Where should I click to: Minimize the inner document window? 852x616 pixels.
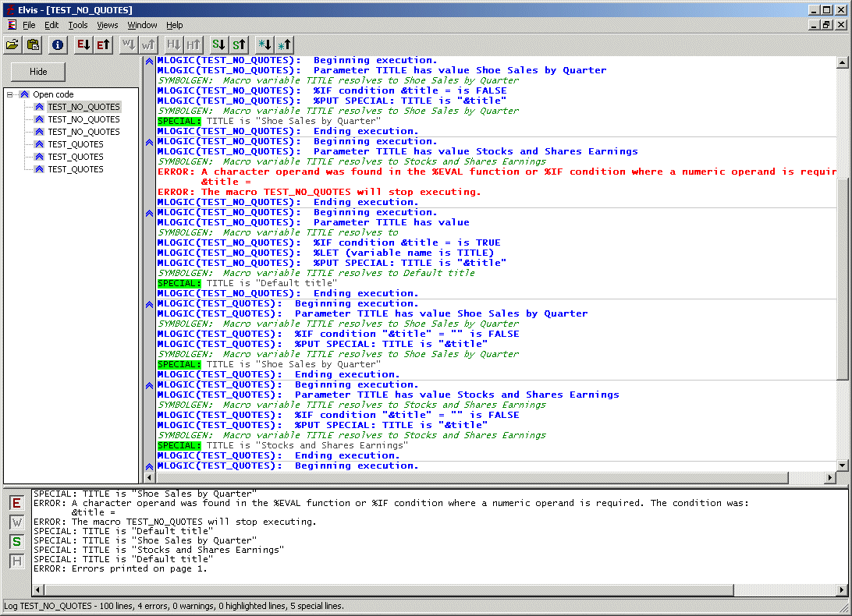coord(814,25)
